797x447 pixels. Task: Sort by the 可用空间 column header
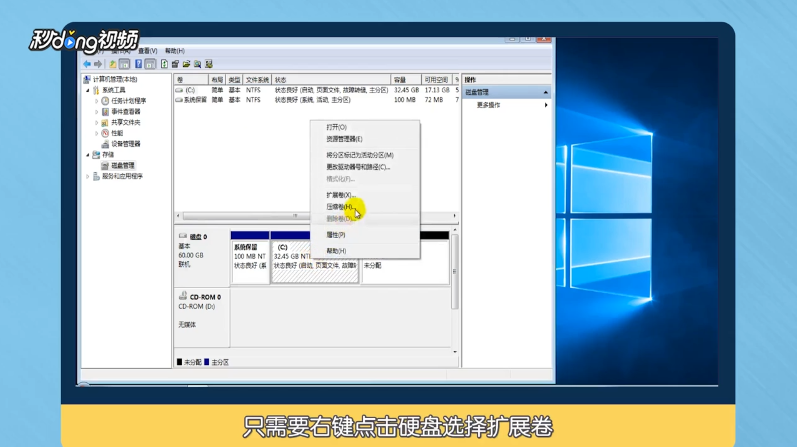click(x=437, y=80)
